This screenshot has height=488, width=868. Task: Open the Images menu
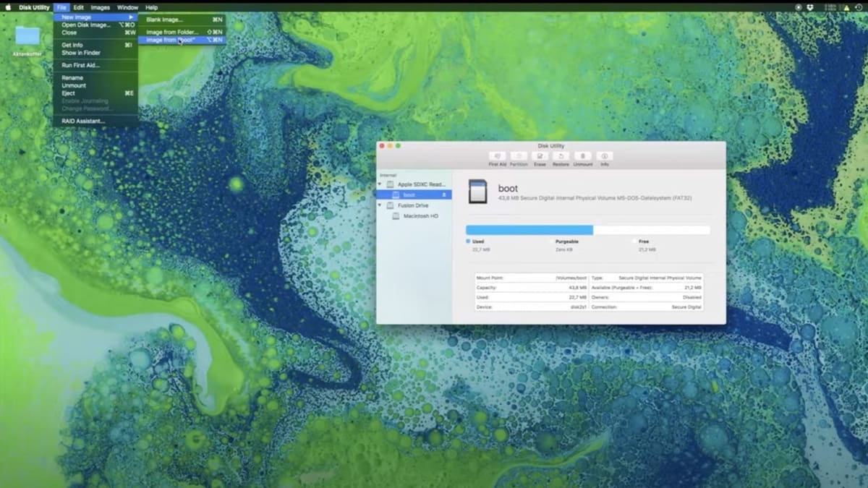[100, 7]
